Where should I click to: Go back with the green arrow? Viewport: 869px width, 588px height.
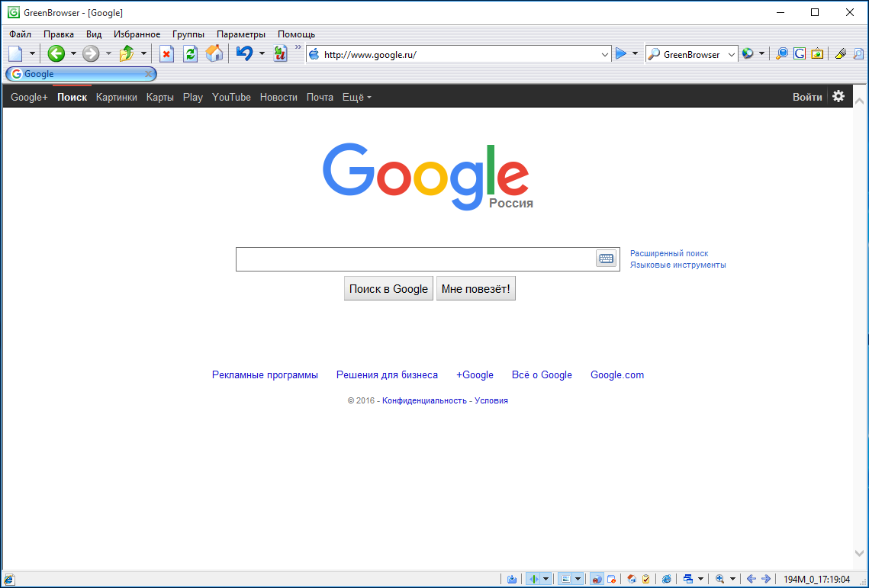click(56, 53)
